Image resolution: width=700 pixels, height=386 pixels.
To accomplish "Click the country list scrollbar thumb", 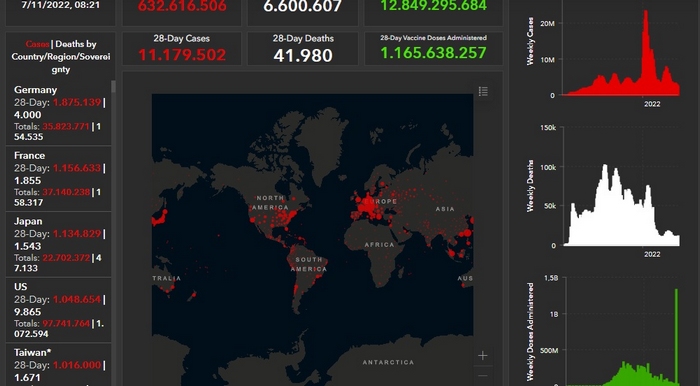I will (113, 87).
